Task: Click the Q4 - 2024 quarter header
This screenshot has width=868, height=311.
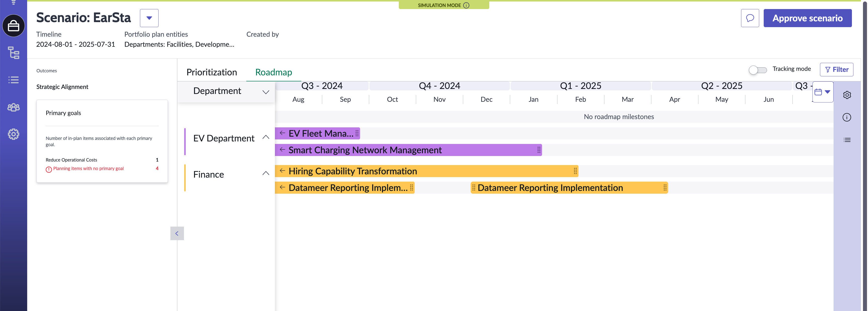Action: 439,86
